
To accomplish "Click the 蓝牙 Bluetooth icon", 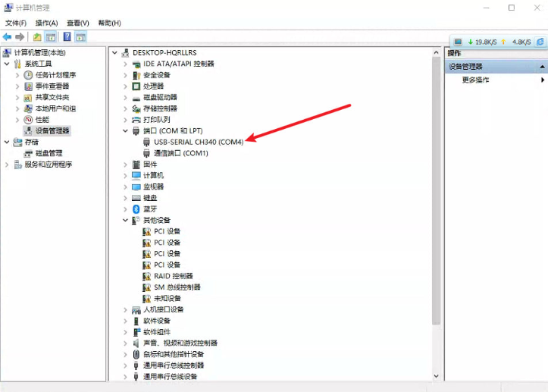I will (x=136, y=209).
